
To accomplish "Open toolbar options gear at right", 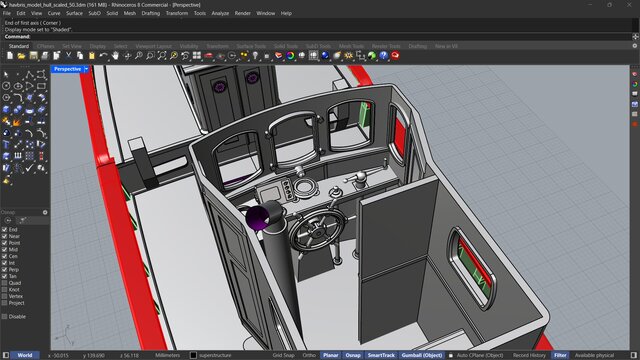I will tap(635, 46).
